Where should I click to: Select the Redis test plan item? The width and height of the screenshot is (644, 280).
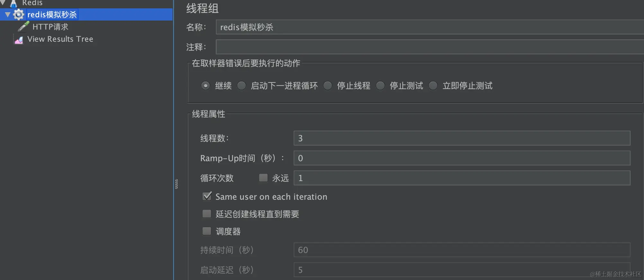click(32, 3)
